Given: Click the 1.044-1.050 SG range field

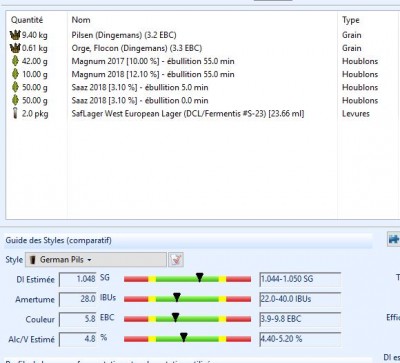Looking at the screenshot, I should [300, 279].
